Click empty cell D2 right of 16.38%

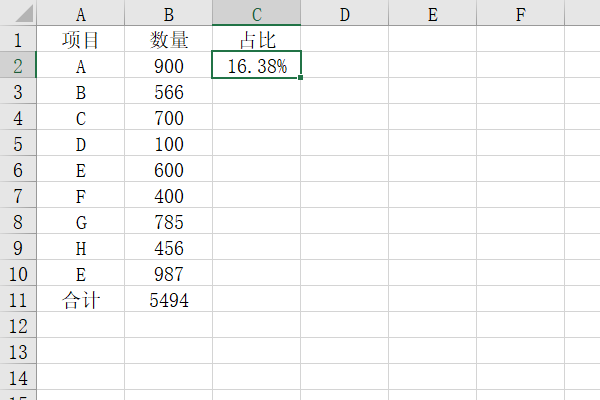tap(344, 65)
